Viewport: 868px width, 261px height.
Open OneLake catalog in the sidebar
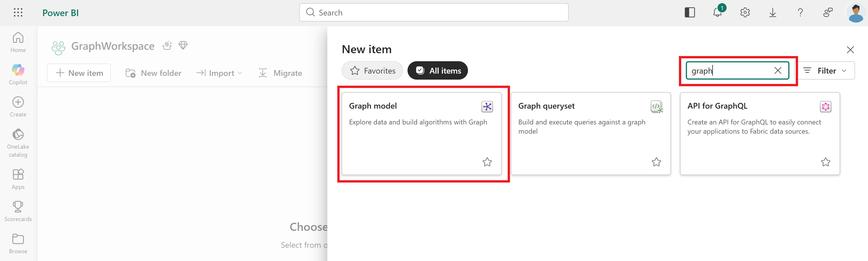pyautogui.click(x=18, y=143)
